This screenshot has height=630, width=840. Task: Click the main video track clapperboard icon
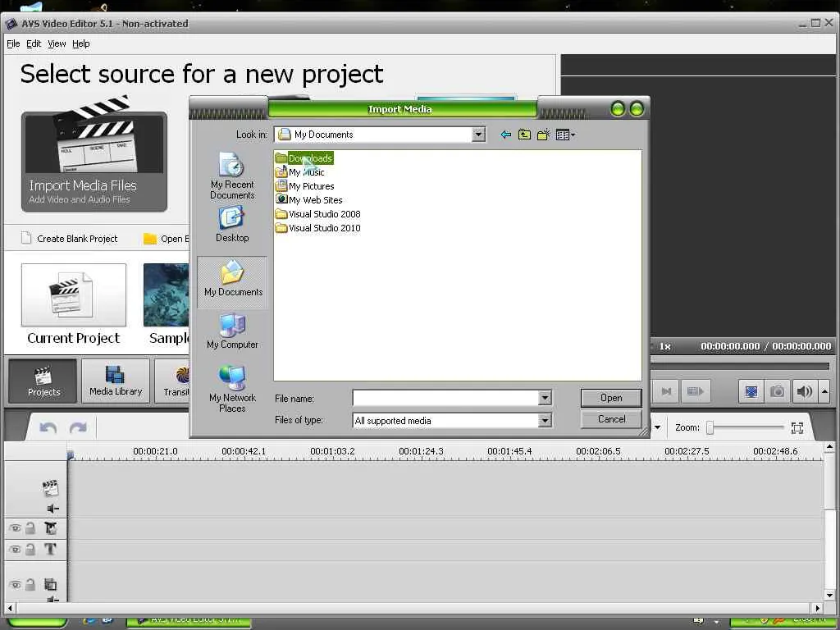[50, 487]
